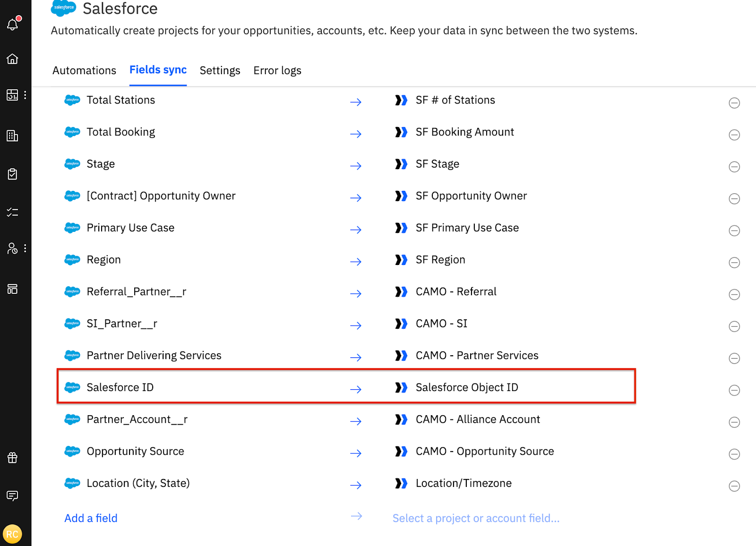Select the CAMO - Referral target field
756x546 pixels.
point(456,292)
